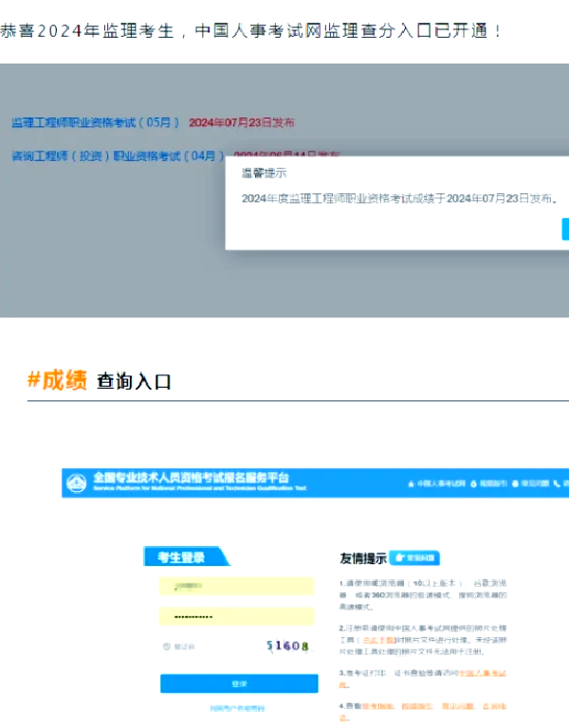
Task: Open the 常见问题 item in header bar
Action: [x=530, y=483]
